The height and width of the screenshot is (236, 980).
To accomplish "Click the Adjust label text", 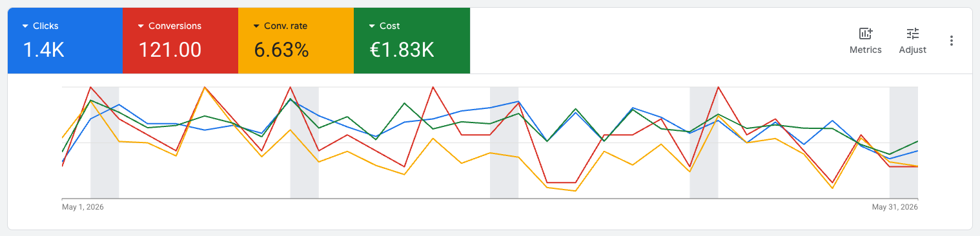I will click(x=912, y=50).
